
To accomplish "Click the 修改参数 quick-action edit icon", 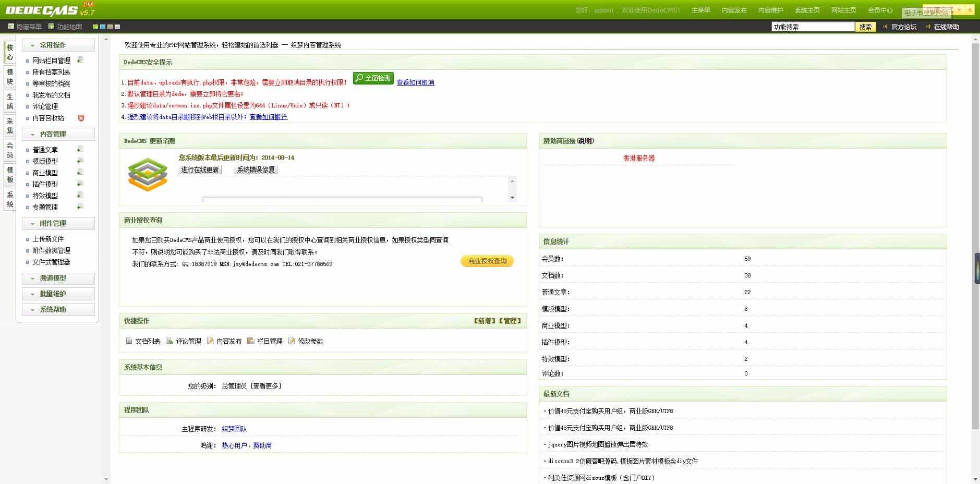I will (292, 341).
